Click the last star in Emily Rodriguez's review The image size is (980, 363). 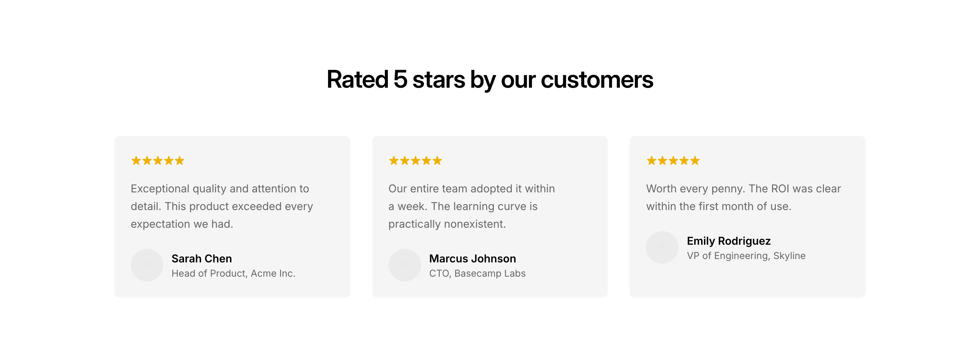coord(695,160)
